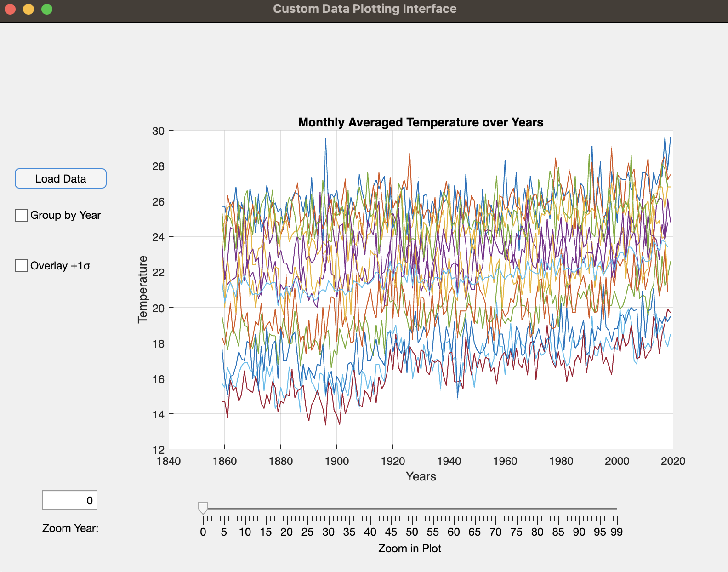Click the 30 y-axis tick label
Viewport: 728px width, 572px height.
pos(159,131)
